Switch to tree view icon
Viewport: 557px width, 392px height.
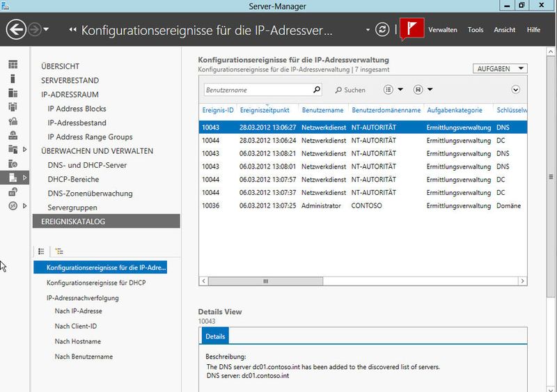click(x=59, y=251)
